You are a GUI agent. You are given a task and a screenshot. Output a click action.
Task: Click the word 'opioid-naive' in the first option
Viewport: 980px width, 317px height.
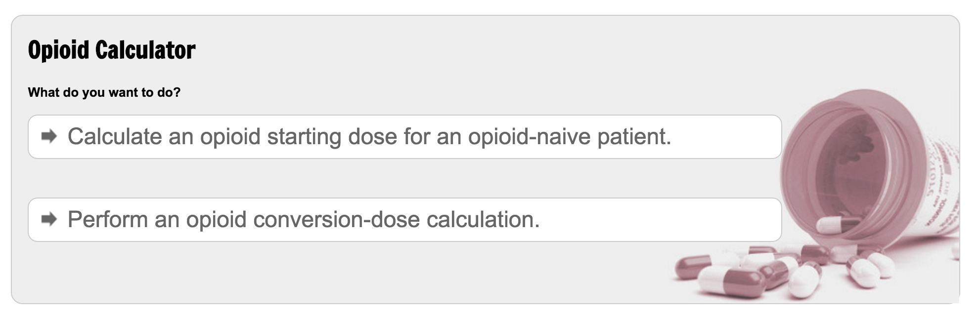point(529,137)
